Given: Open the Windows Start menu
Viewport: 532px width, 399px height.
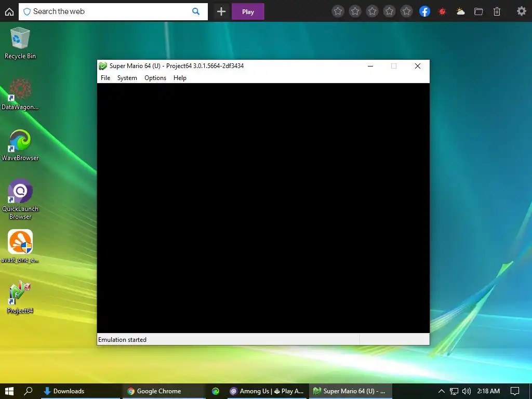Looking at the screenshot, I should pyautogui.click(x=9, y=391).
